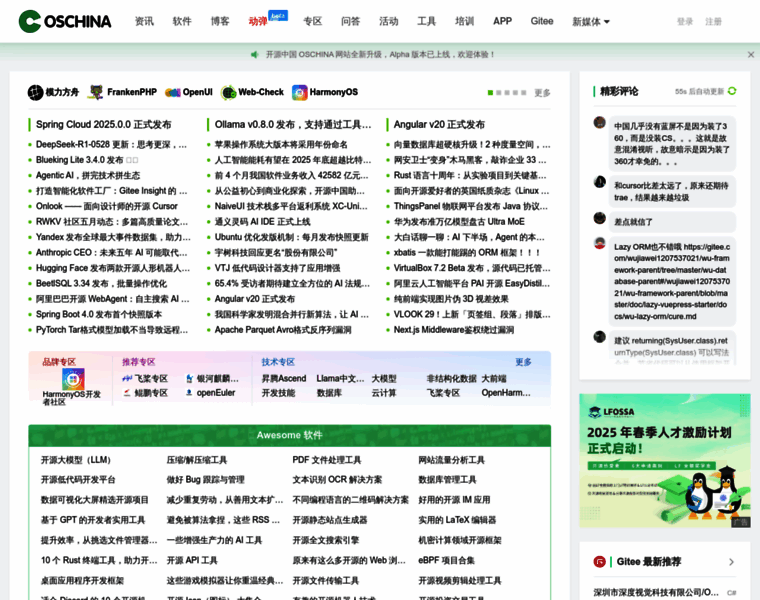Open '实用的 LaTeX 编辑器' list
This screenshot has width=760, height=600.
tap(457, 521)
